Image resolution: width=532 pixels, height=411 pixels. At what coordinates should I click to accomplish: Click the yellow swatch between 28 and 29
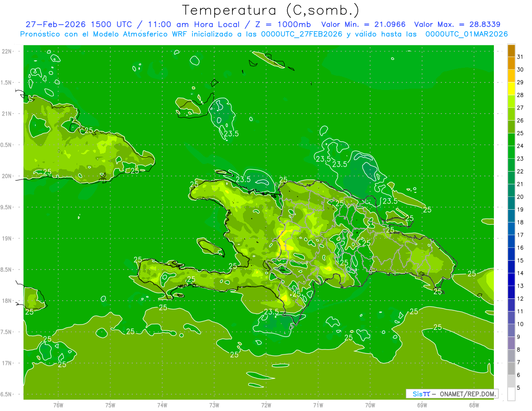(x=511, y=89)
